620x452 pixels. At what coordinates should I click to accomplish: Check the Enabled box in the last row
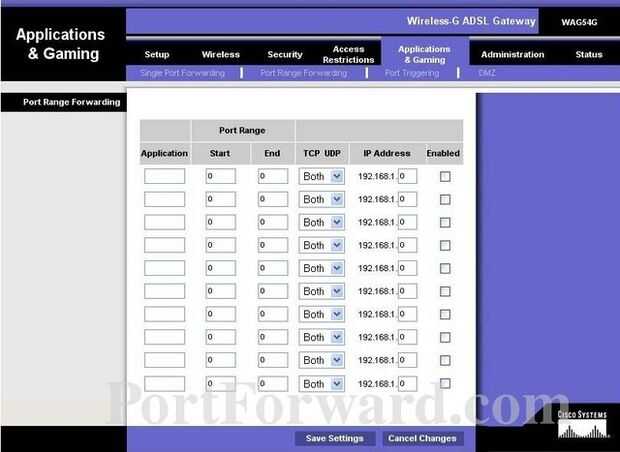point(445,383)
